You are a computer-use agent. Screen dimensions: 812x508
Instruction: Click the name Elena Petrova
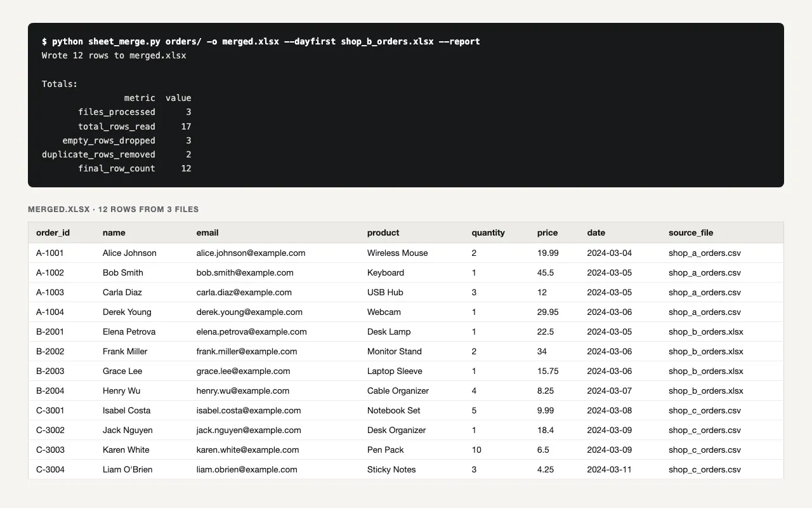click(x=129, y=331)
